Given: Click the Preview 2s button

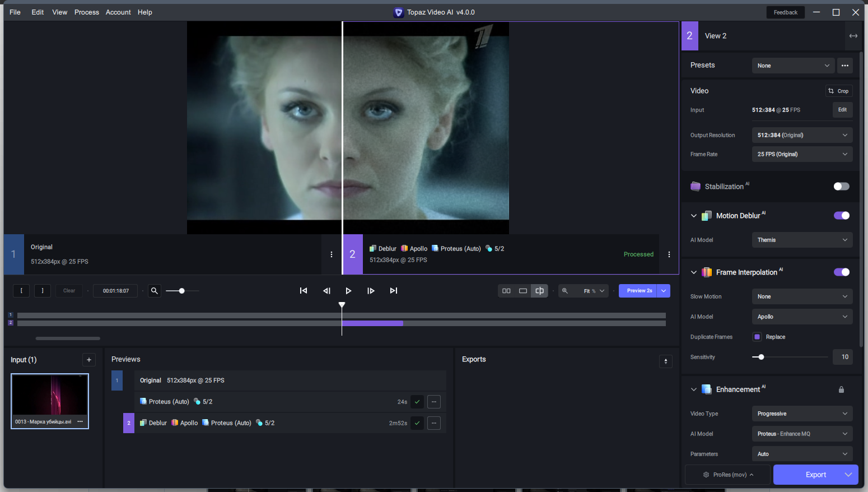Looking at the screenshot, I should (x=638, y=291).
